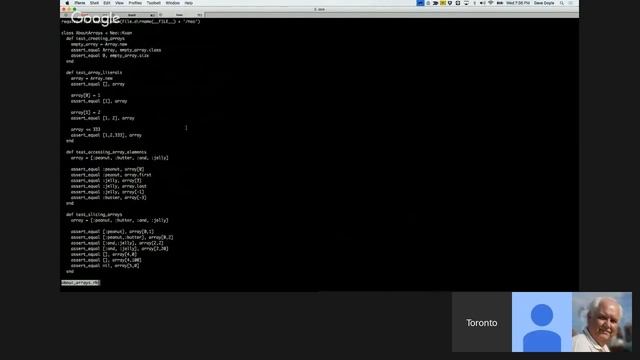The width and height of the screenshot is (640, 360).
Task: Click the about_arrays.rb filename in status line
Action: pyautogui.click(x=80, y=282)
